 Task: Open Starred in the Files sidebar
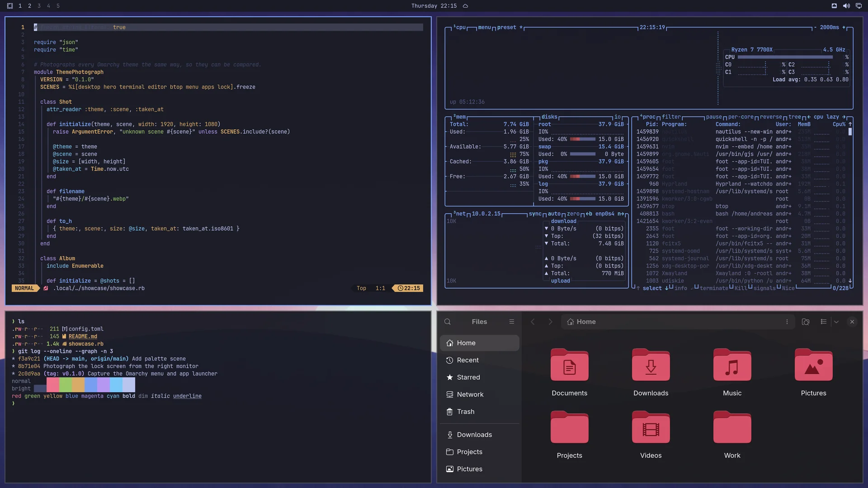pos(479,377)
